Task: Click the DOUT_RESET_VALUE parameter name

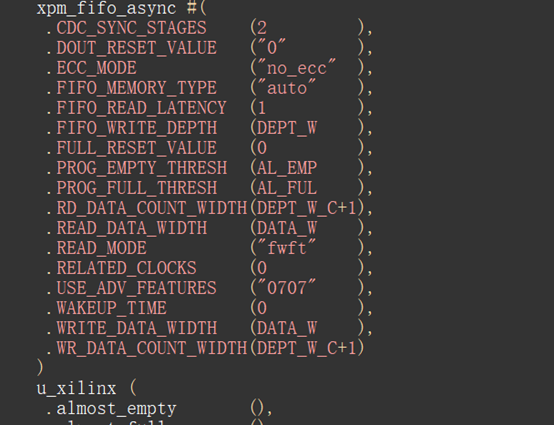Action: (x=136, y=48)
